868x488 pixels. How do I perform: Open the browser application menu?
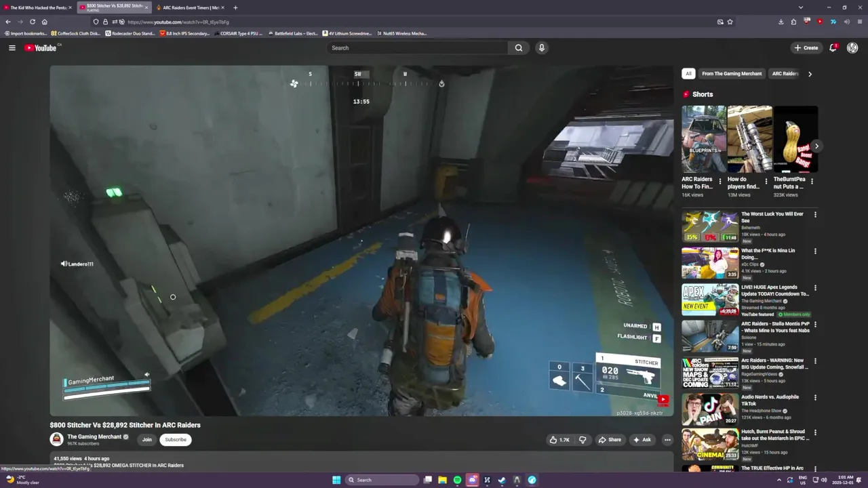pos(859,22)
